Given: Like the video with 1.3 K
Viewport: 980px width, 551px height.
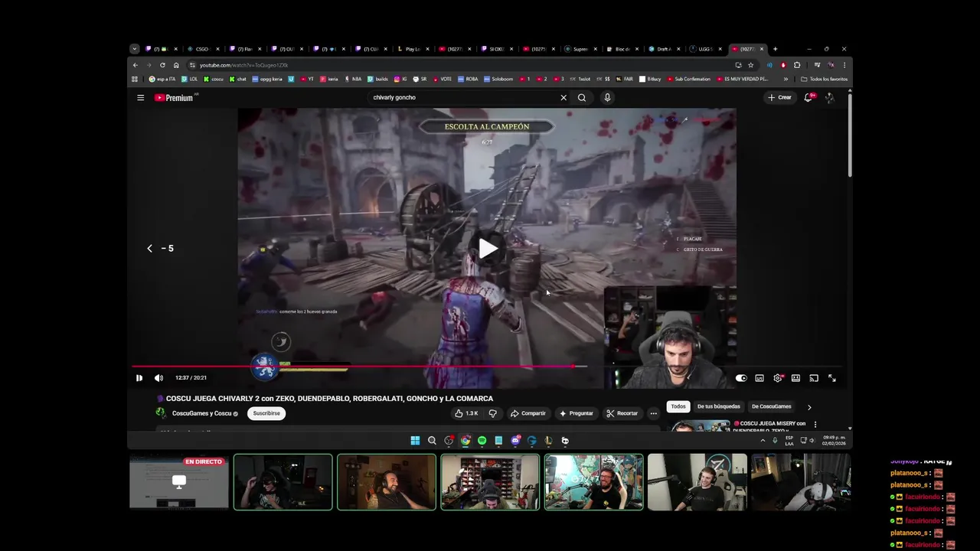Looking at the screenshot, I should pyautogui.click(x=466, y=413).
